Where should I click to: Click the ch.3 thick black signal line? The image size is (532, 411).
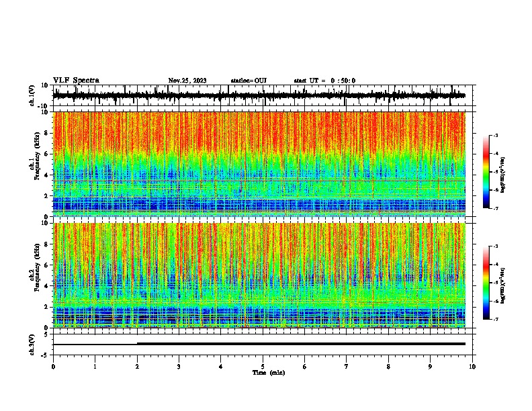(302, 344)
